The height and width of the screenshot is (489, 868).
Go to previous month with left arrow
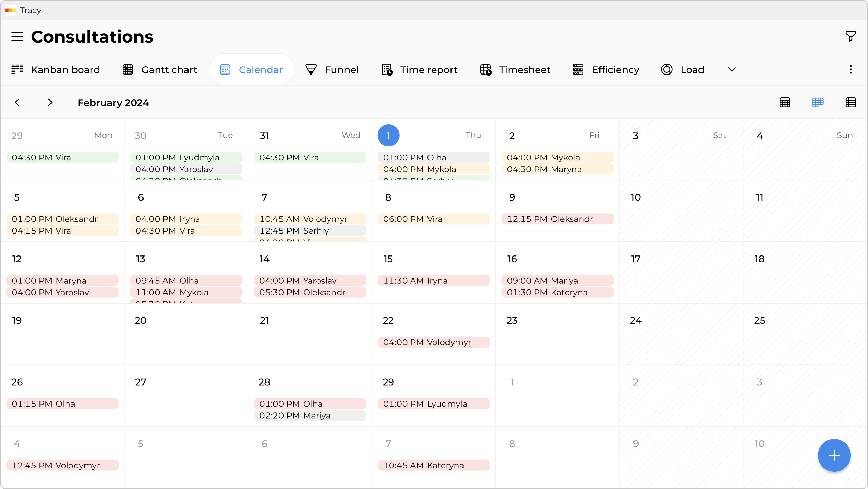(18, 102)
